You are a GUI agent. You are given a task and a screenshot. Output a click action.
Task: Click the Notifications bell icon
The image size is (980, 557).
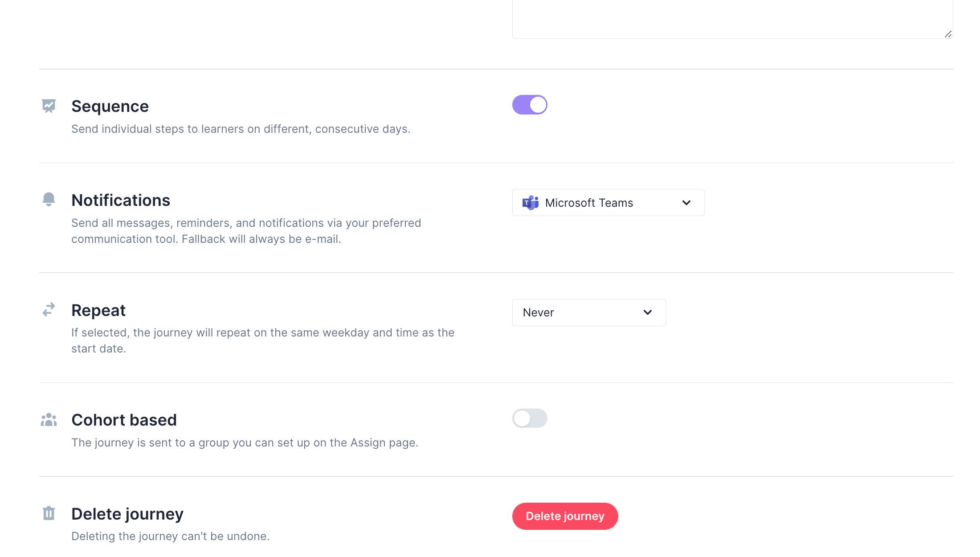(x=48, y=199)
